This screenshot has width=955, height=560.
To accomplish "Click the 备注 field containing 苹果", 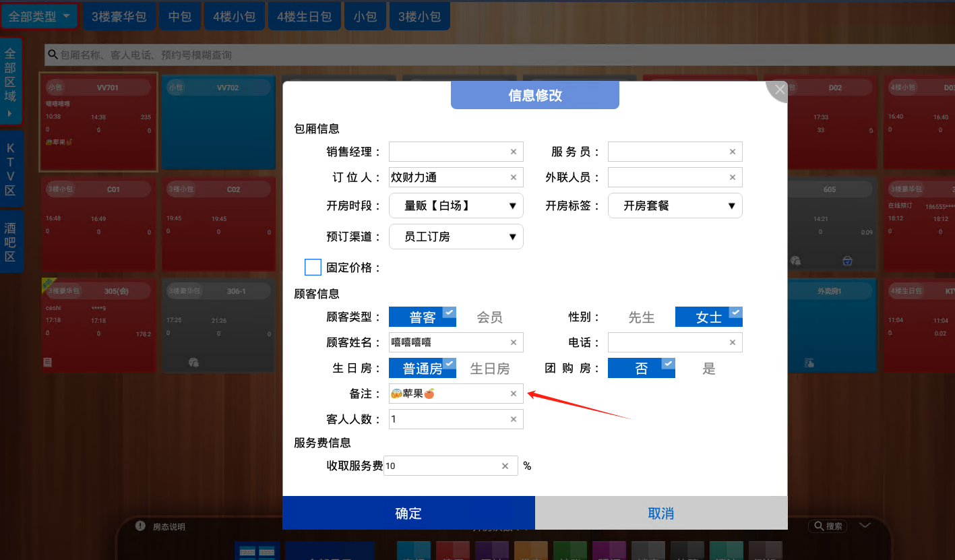I will tap(456, 394).
